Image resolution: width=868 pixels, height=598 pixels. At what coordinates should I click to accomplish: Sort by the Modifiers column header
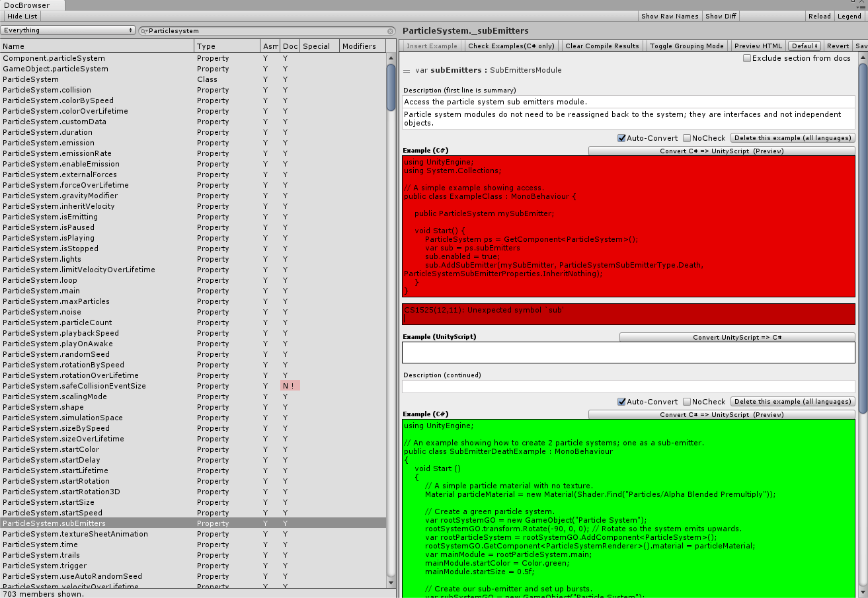point(363,46)
